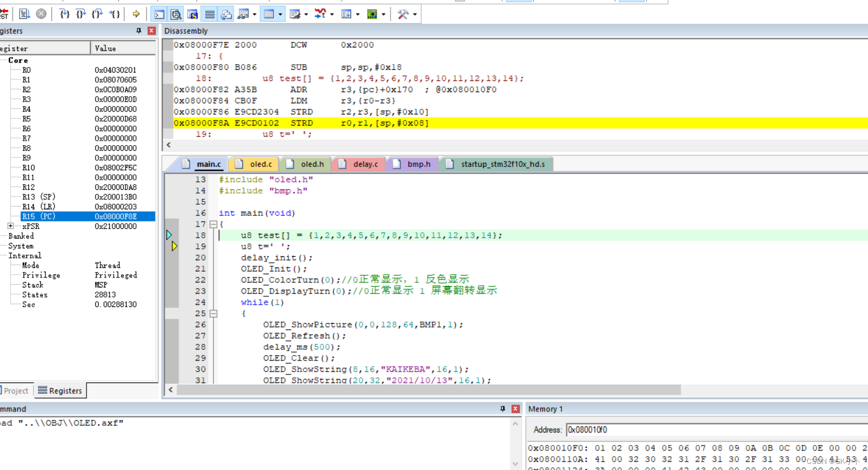This screenshot has height=470, width=868.
Task: Switch to the Project panel tab
Action: pos(16,391)
